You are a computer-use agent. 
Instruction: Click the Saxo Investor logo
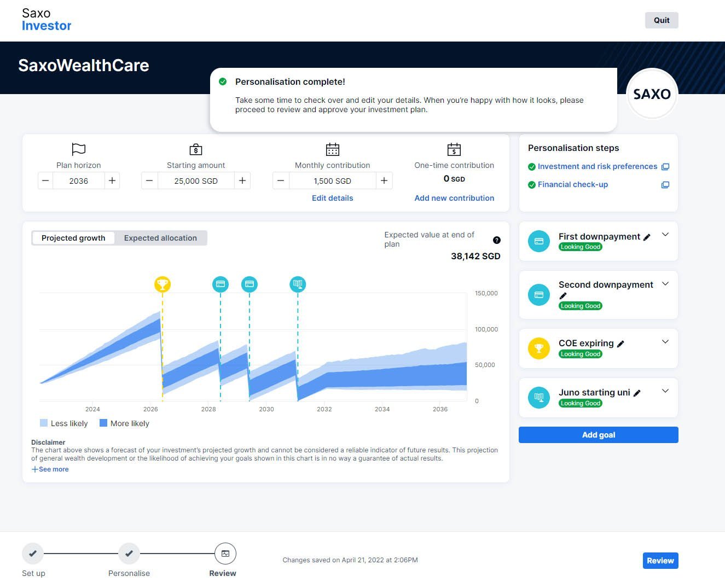[x=47, y=20]
